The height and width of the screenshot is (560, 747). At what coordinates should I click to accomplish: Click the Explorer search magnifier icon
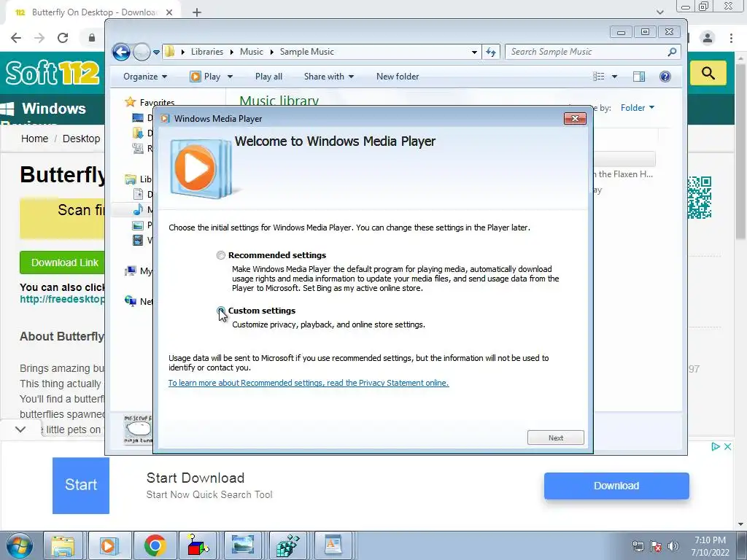[x=672, y=52]
